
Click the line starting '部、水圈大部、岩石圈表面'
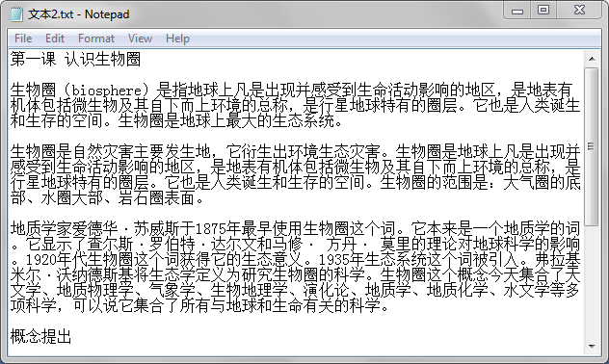click(x=106, y=198)
